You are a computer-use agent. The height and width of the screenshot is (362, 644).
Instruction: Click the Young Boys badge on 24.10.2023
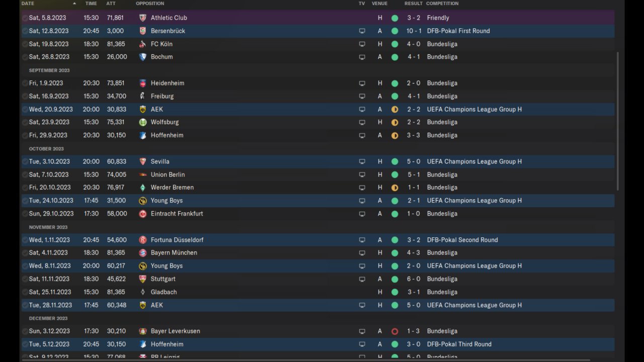[x=142, y=201]
